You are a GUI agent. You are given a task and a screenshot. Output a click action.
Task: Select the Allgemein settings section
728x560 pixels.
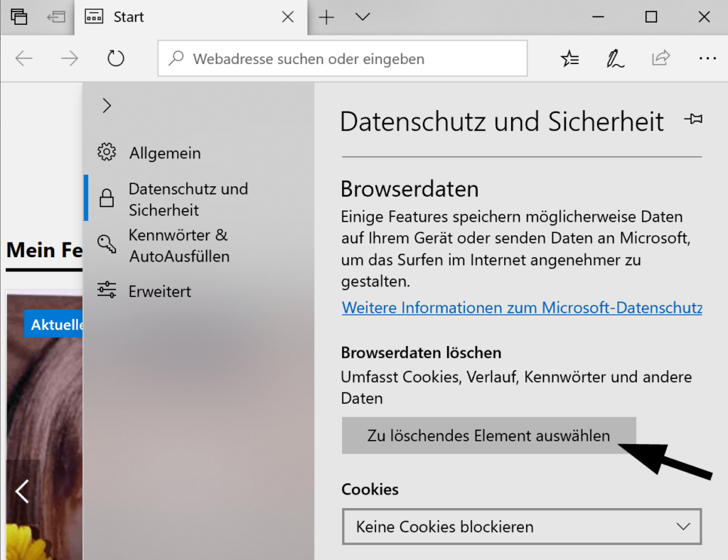tap(164, 152)
